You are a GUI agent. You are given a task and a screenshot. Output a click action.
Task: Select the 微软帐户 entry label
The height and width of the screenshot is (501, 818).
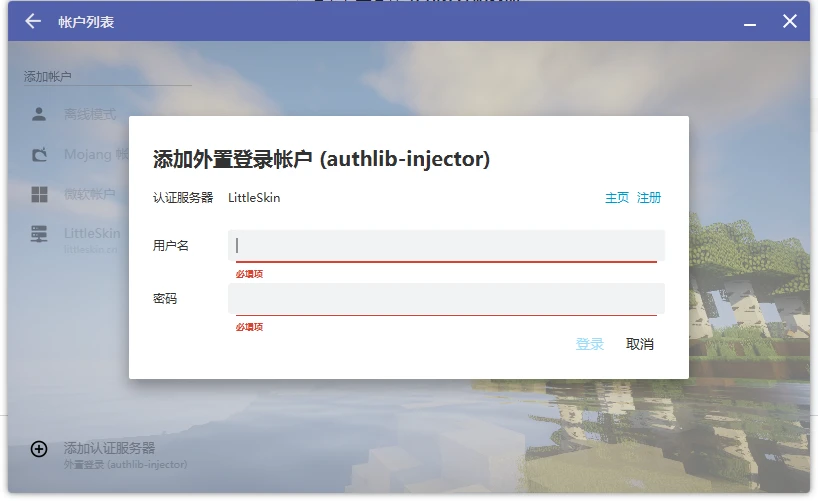[x=90, y=194]
